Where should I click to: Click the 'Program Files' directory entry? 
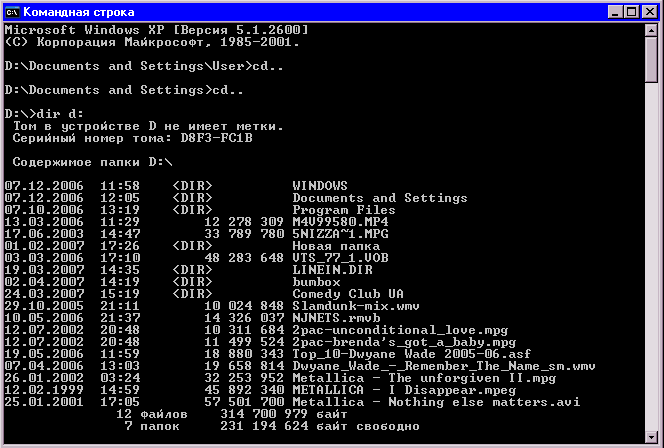344,210
